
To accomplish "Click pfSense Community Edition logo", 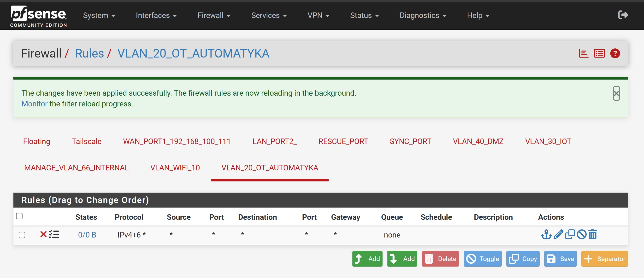I will tap(39, 16).
